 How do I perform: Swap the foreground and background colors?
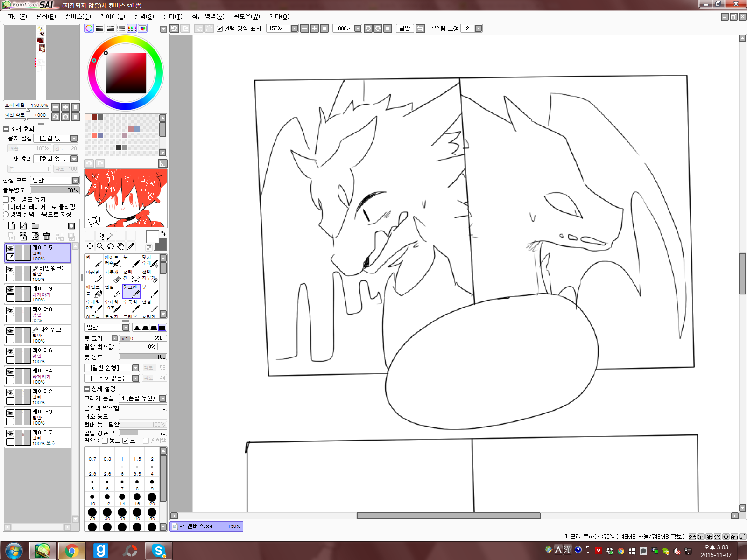pyautogui.click(x=163, y=233)
